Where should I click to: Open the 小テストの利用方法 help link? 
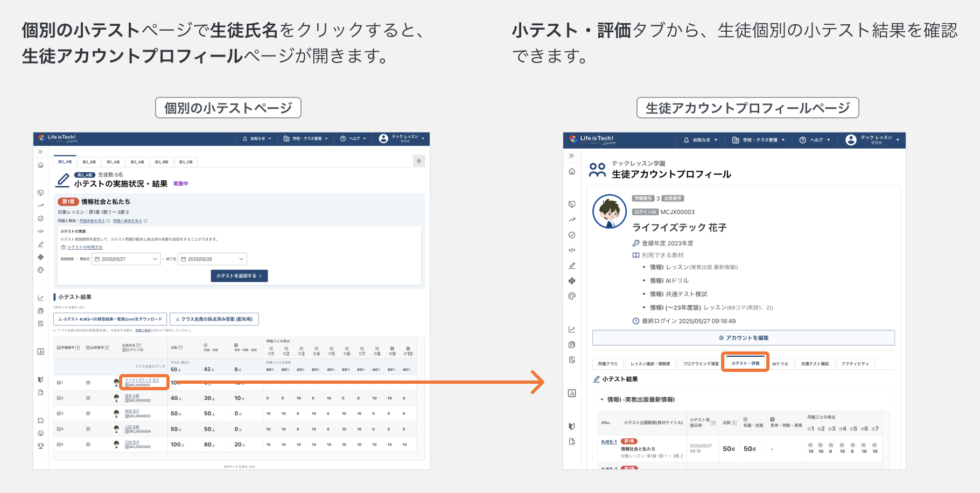coord(85,247)
